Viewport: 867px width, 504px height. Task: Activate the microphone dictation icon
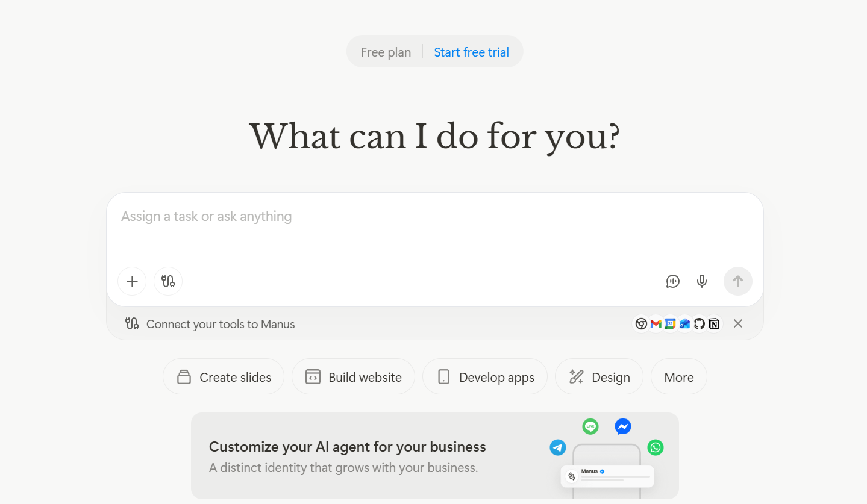pos(701,281)
